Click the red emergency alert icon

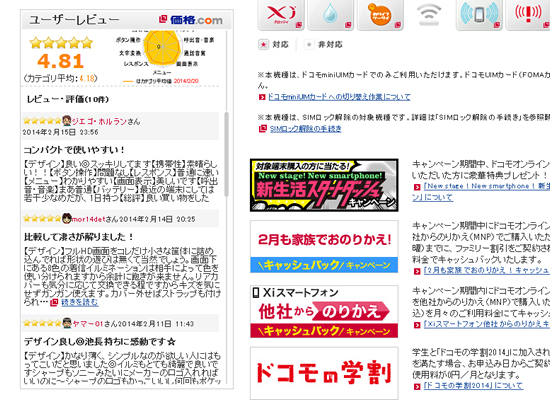(x=528, y=15)
